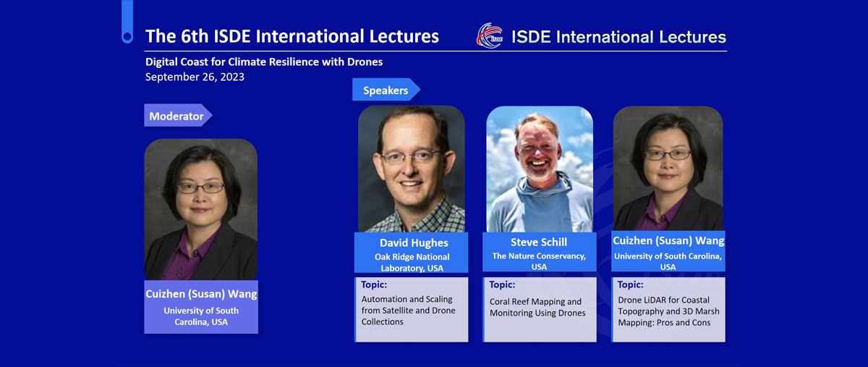Click the "Steve Schill" speaker name

[540, 242]
